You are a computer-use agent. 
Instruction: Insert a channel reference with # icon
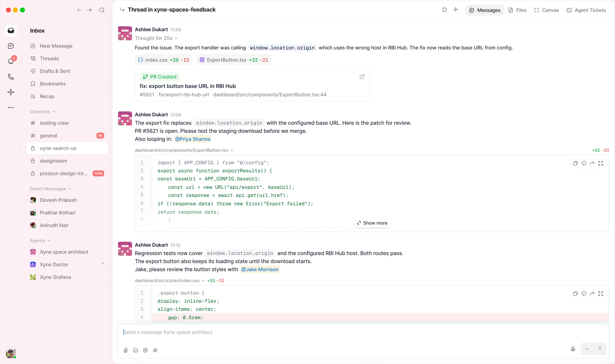click(x=155, y=350)
